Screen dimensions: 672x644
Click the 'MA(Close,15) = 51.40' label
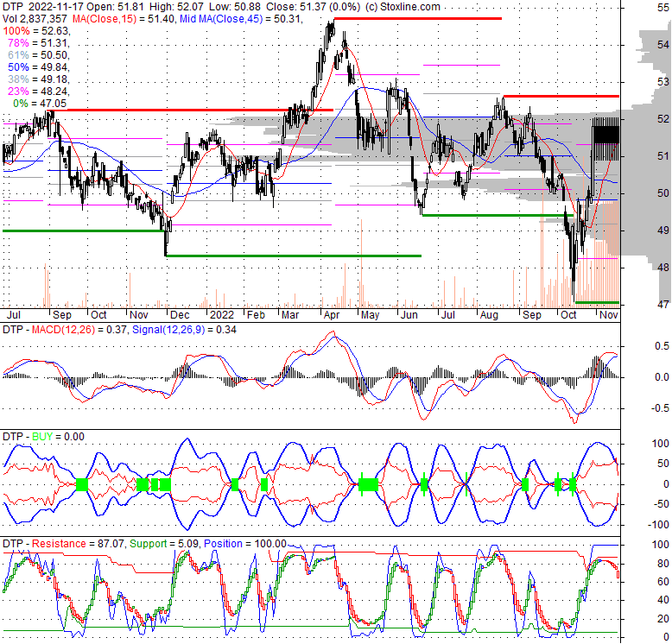point(124,19)
